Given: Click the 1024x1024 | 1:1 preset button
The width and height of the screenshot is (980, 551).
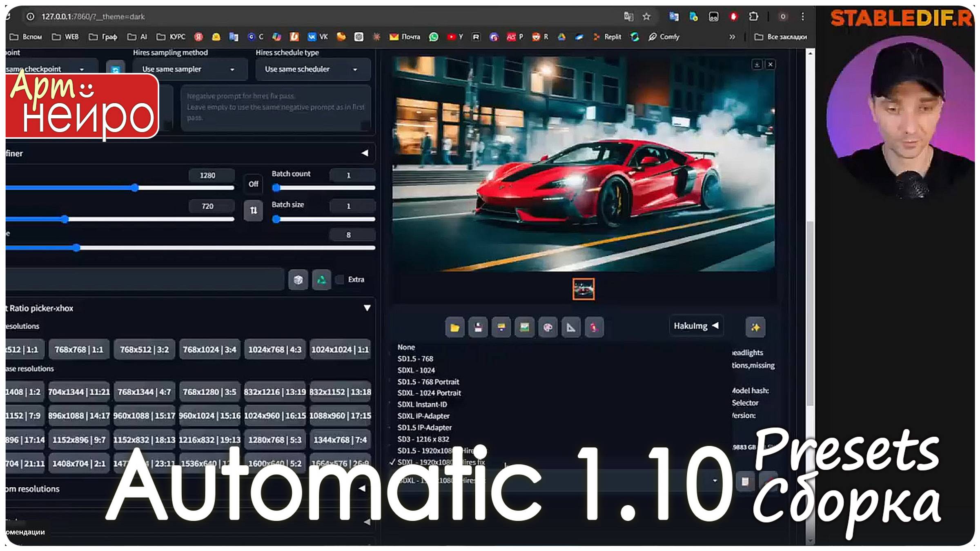Looking at the screenshot, I should point(341,349).
